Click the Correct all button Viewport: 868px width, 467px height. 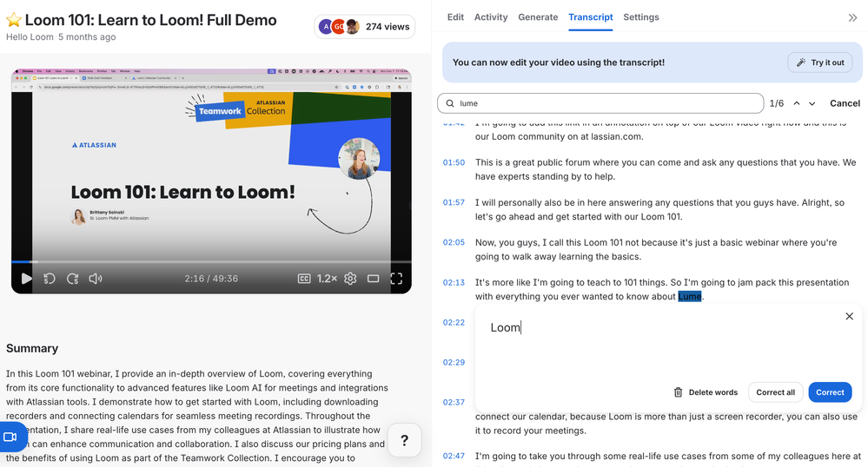[x=775, y=392]
